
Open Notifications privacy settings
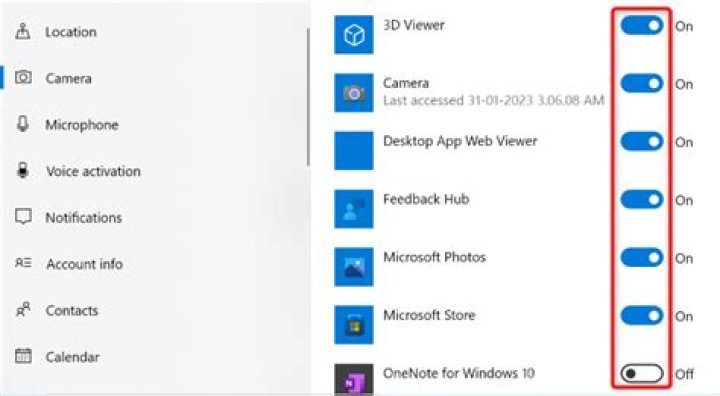point(84,217)
